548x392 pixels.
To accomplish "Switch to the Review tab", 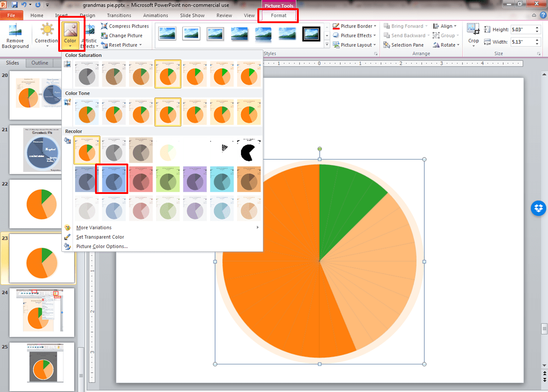I will [224, 15].
